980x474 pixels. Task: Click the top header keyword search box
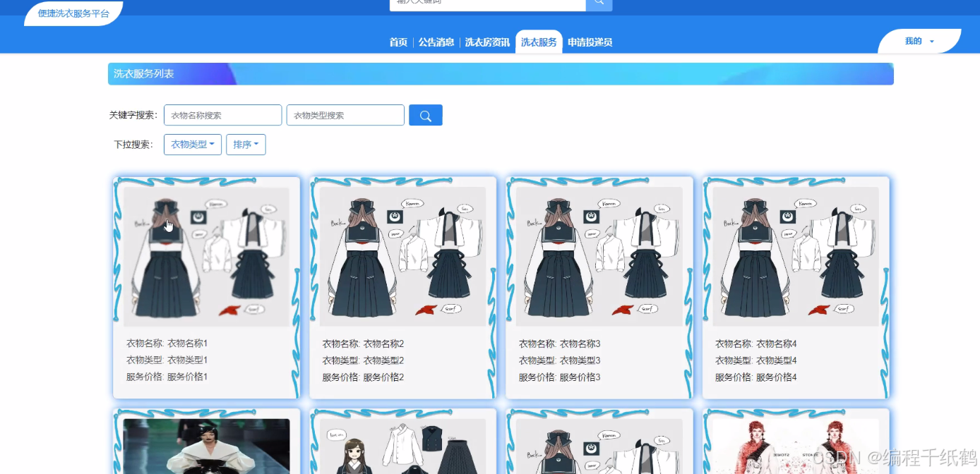click(487, 4)
